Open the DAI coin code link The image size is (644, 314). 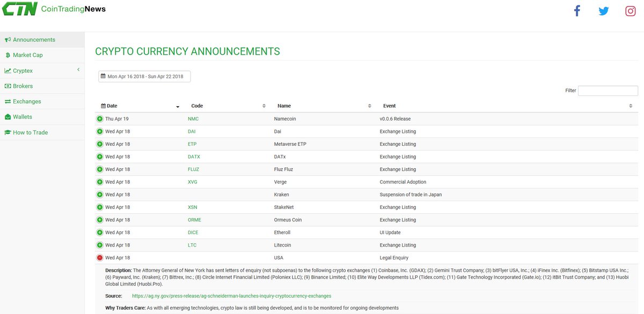192,131
